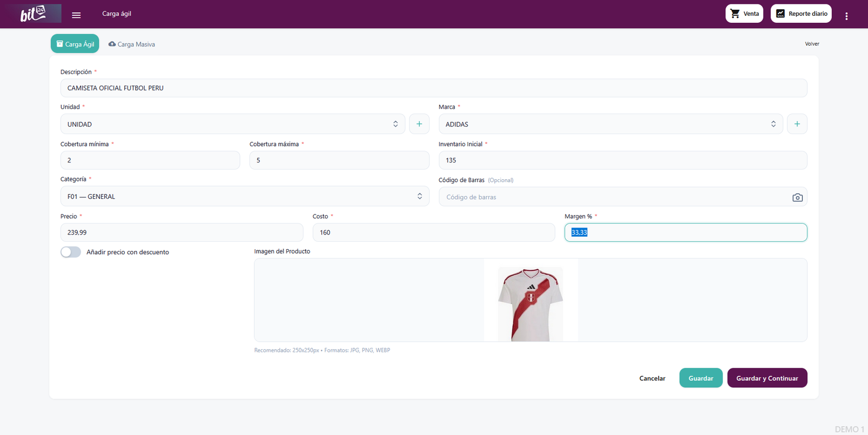This screenshot has width=868, height=435.
Task: Open Venta with the shopping cart button
Action: (744, 14)
